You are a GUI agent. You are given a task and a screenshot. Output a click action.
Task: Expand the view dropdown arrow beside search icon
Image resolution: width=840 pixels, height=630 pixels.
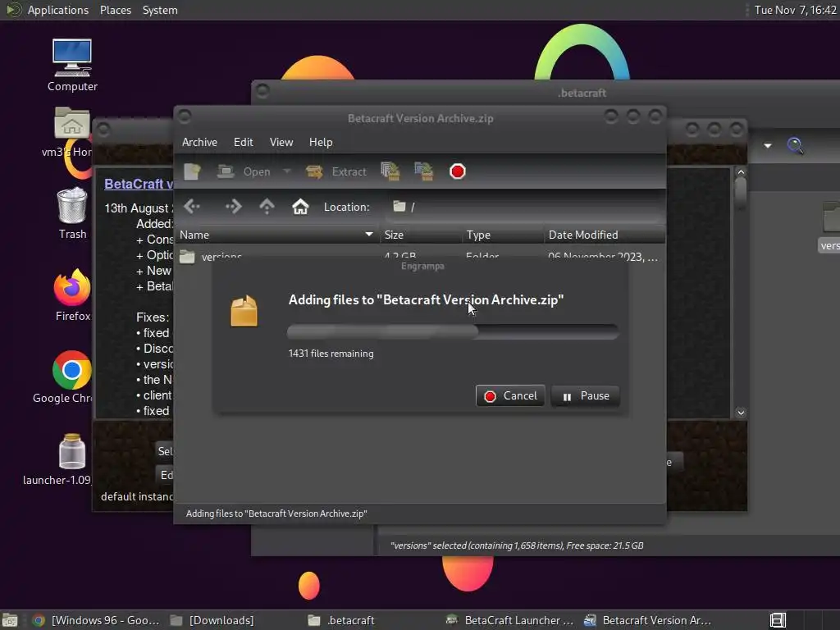point(768,146)
